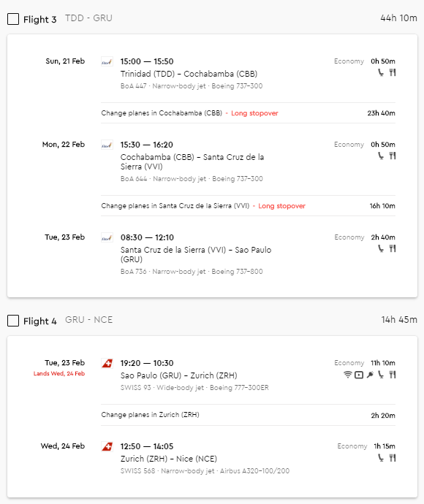The image size is (424, 504).
Task: Click Long stopover label for Santa Cruz
Action: [x=281, y=206]
